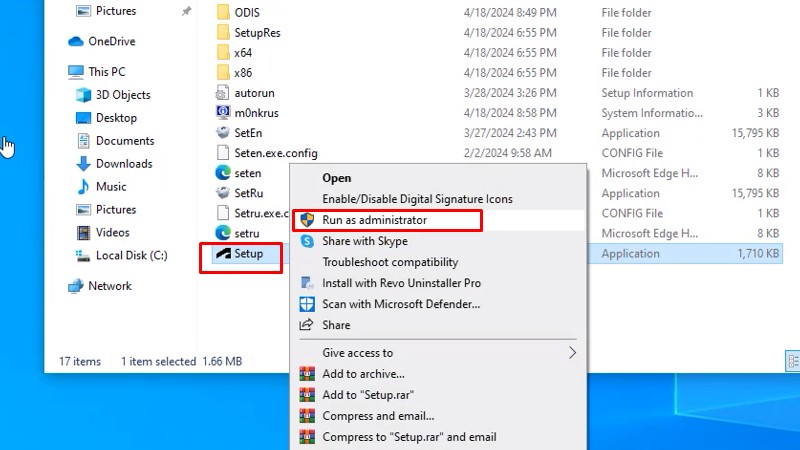Click the 3D Objects cube icon

(x=84, y=95)
